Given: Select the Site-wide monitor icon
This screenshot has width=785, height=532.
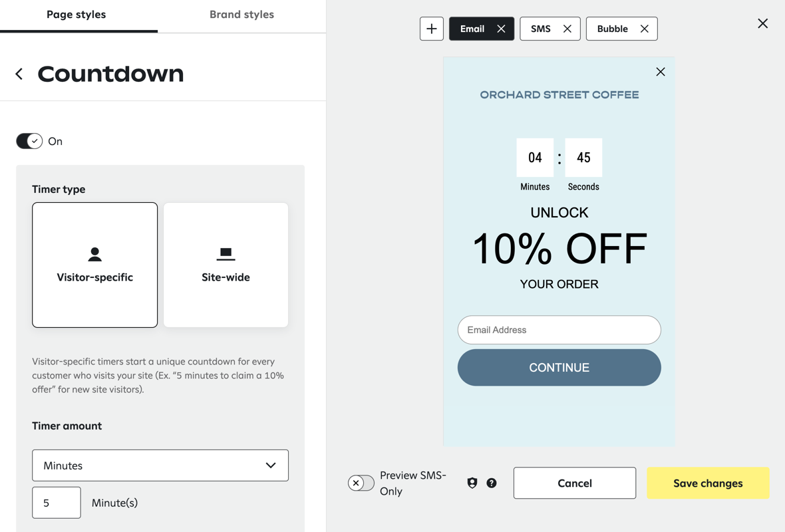Looking at the screenshot, I should click(x=226, y=254).
